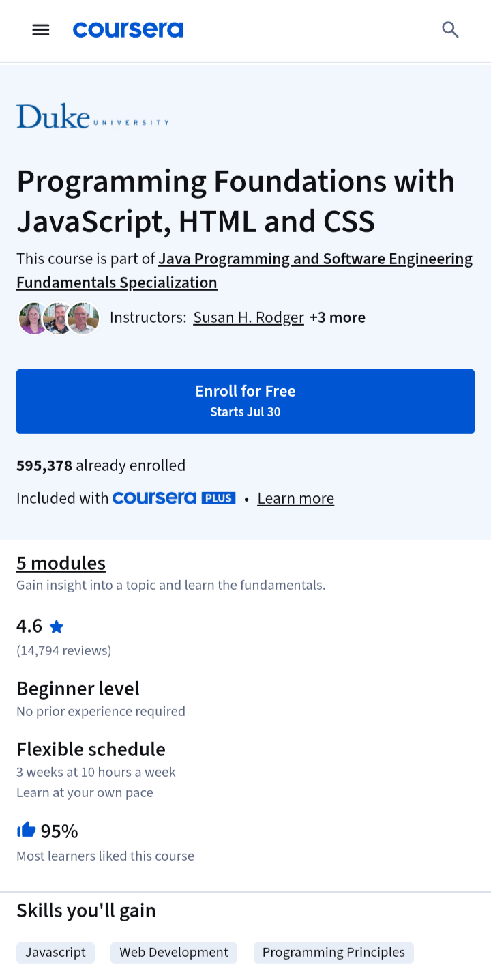Click the 95% liked rating text
The image size is (491, 980).
coord(59,831)
